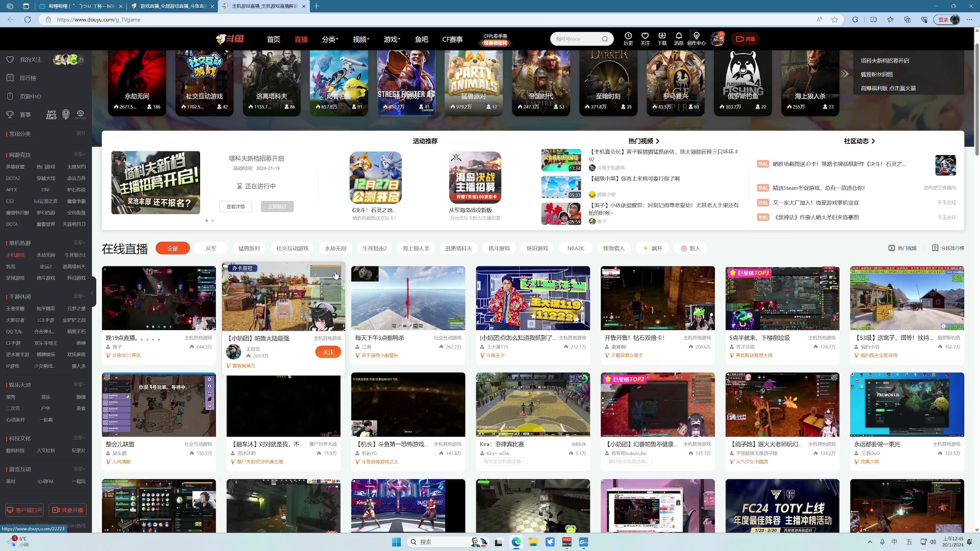
Task: Click the 我的关注 heart icon in sidebar
Action: coord(10,60)
